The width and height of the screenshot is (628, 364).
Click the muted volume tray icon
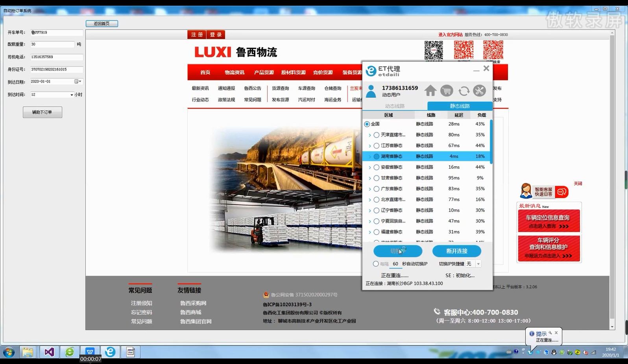point(586,352)
